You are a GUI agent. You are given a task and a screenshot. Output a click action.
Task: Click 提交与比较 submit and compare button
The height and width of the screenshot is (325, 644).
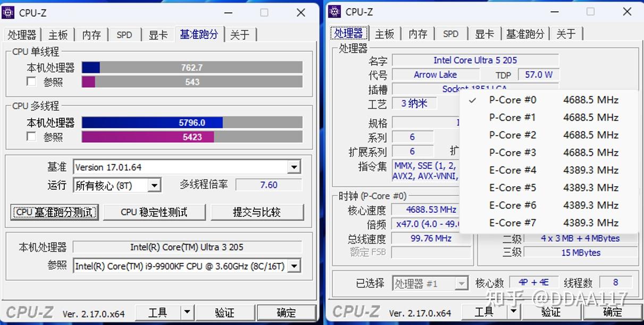tap(256, 212)
